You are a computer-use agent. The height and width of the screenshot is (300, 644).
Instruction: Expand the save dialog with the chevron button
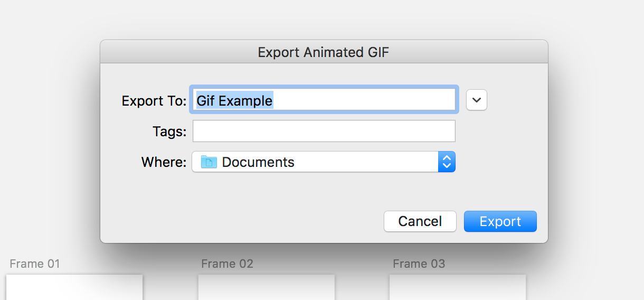click(477, 100)
